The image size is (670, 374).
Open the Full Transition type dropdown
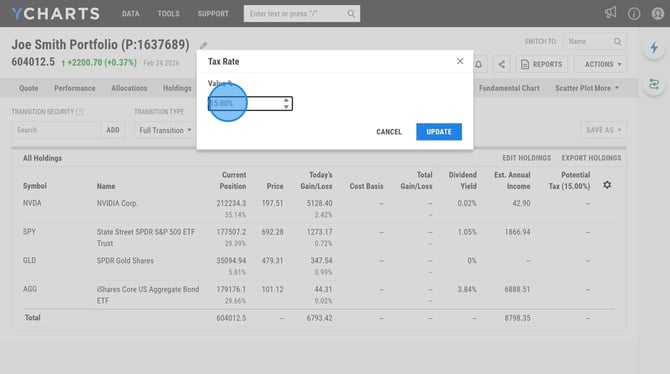(x=165, y=130)
